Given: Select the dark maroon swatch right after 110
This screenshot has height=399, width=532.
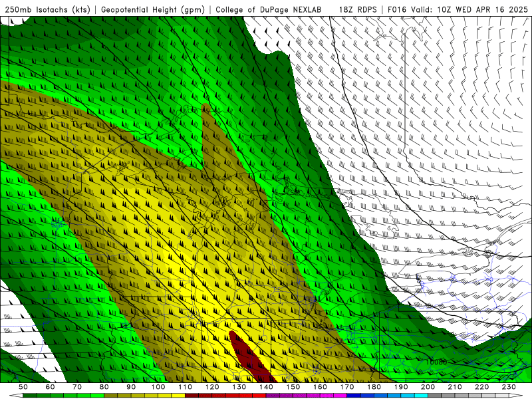Looking at the screenshot, I should [x=192, y=396].
